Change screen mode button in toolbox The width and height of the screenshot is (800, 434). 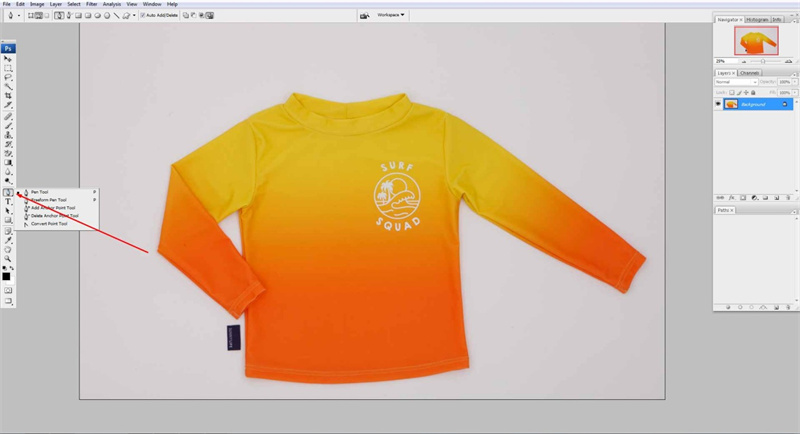tap(8, 301)
